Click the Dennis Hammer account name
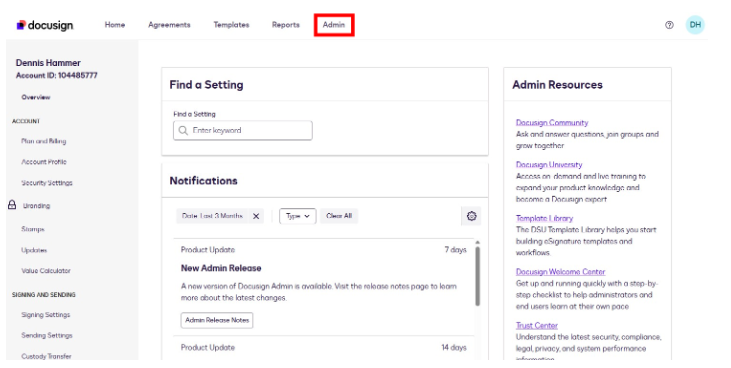 [x=48, y=62]
